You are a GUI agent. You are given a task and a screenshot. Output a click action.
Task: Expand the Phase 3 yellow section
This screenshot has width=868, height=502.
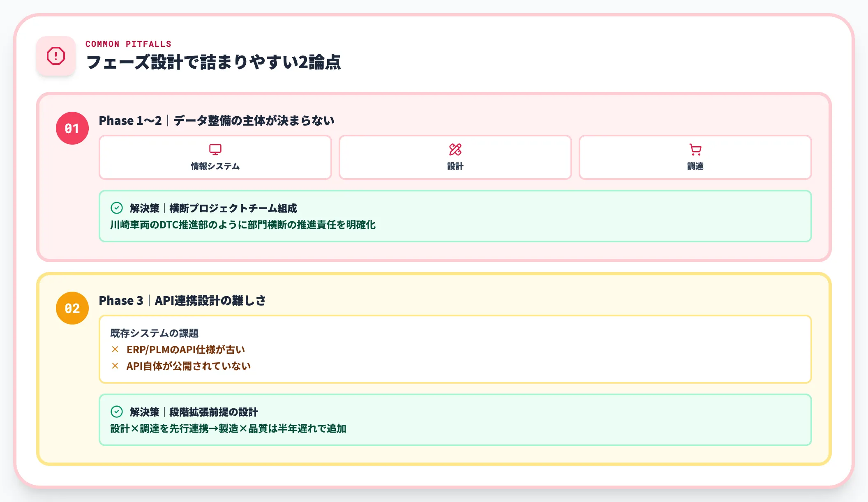(183, 300)
